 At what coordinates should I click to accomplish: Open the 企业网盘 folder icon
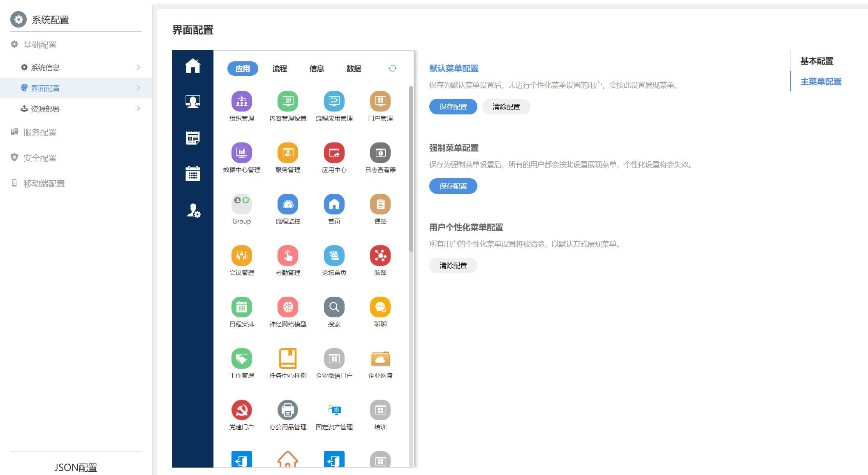coord(380,359)
